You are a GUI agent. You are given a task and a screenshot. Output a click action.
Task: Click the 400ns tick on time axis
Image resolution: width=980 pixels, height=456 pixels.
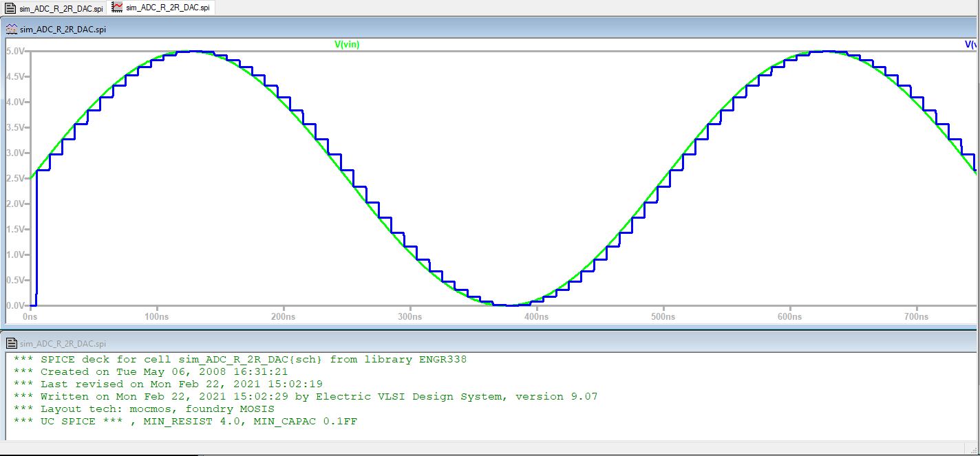[536, 317]
